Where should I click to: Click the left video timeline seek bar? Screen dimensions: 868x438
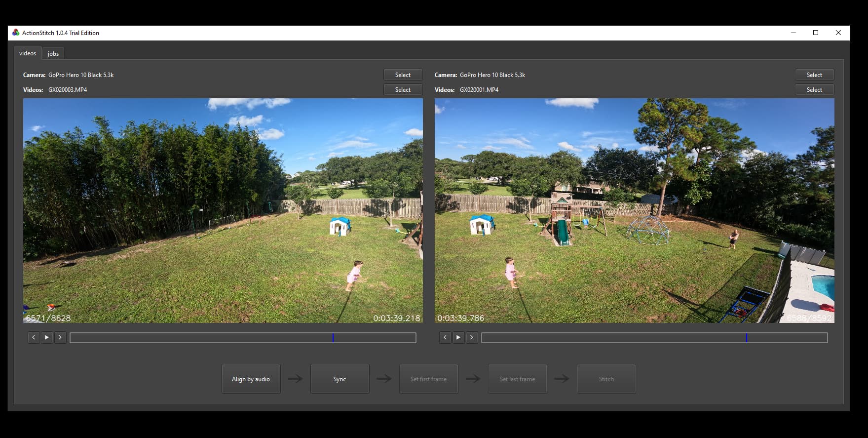click(243, 338)
